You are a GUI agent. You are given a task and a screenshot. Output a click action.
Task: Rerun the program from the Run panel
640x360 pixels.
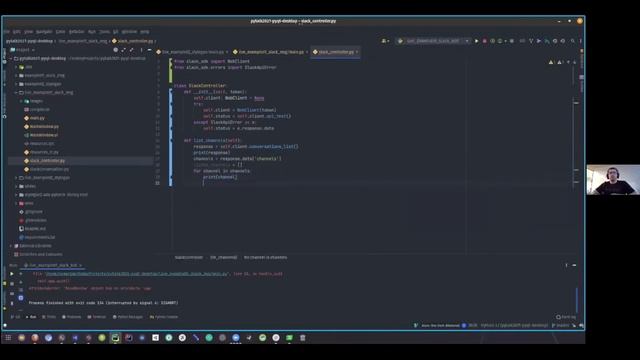(x=12, y=274)
